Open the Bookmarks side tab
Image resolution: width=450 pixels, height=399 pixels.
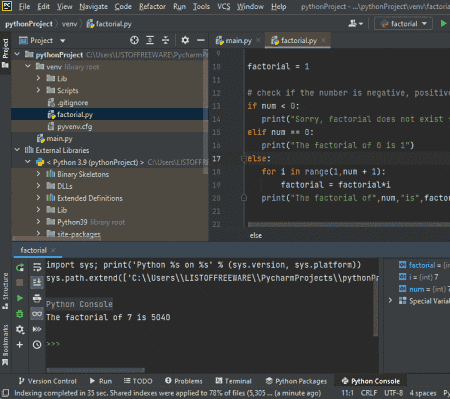pyautogui.click(x=5, y=345)
